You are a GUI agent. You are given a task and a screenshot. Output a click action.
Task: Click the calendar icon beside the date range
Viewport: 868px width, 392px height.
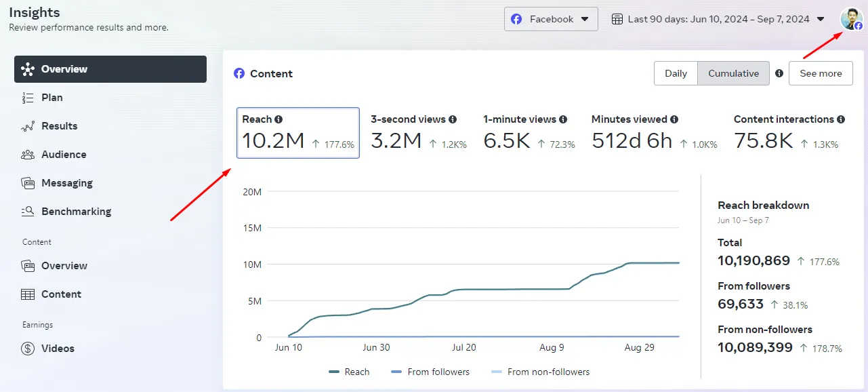tap(617, 19)
